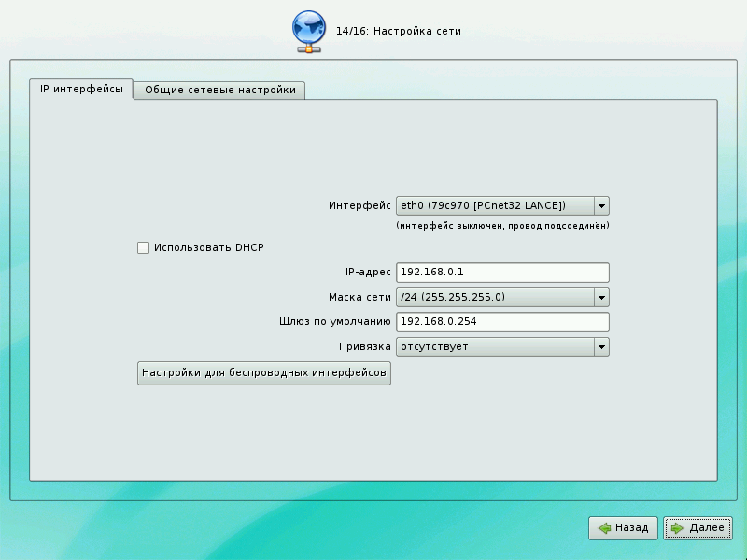The width and height of the screenshot is (747, 560).
Task: Click the interface status text under Интерфейс
Action: click(x=502, y=226)
